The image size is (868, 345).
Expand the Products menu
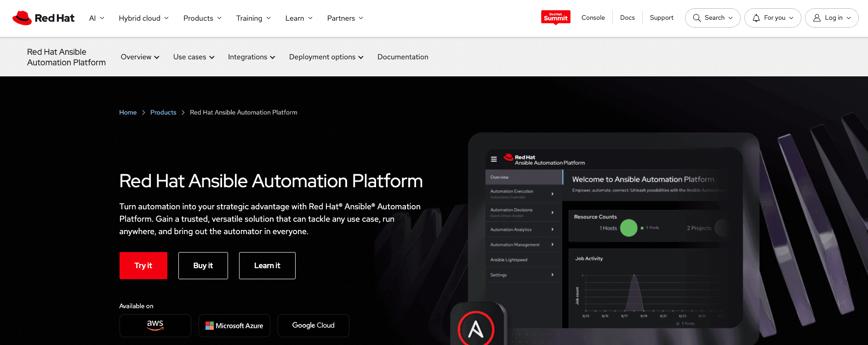[x=202, y=18]
